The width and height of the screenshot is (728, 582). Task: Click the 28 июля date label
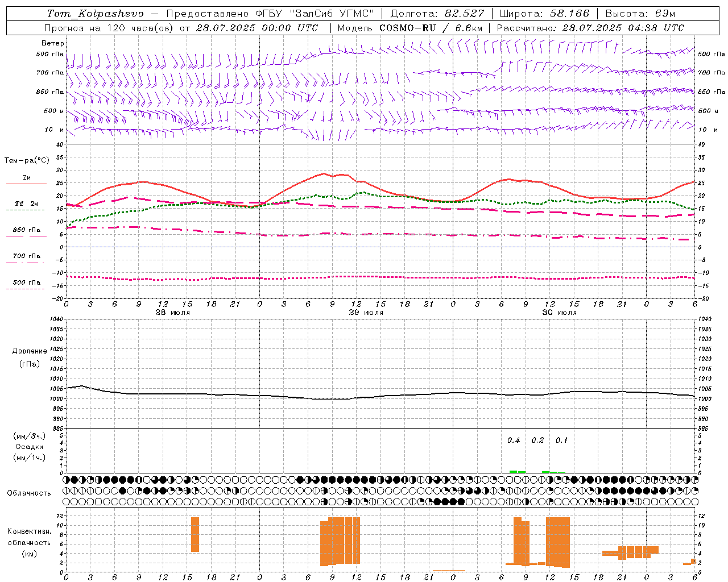click(173, 313)
